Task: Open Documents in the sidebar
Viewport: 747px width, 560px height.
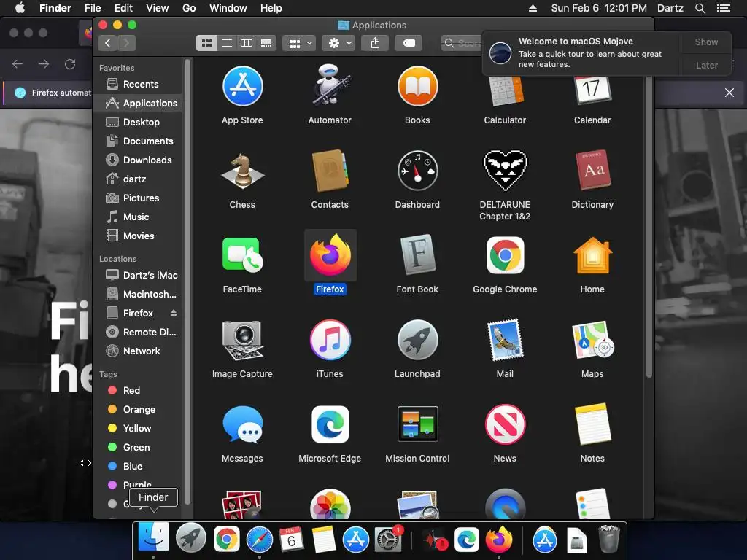Action: (x=138, y=141)
